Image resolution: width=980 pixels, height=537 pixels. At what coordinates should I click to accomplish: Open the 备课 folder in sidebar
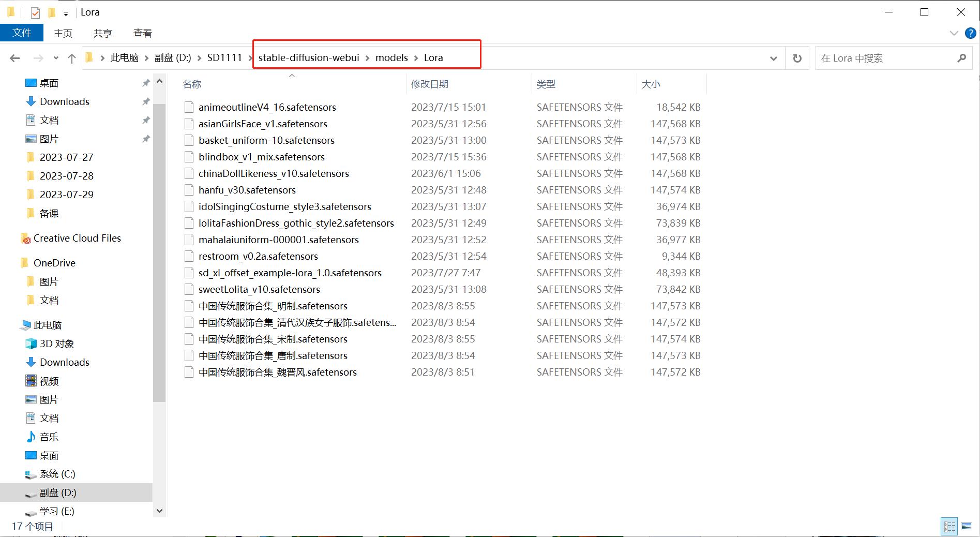pos(49,213)
